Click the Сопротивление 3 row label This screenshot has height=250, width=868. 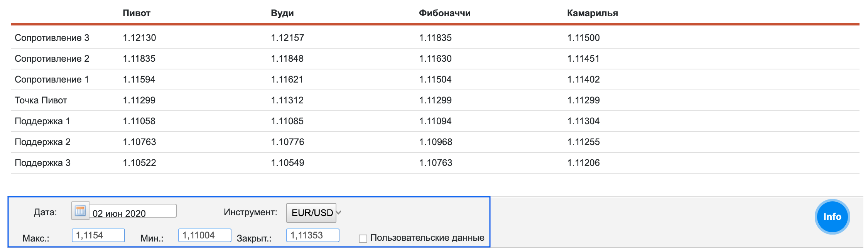click(52, 38)
